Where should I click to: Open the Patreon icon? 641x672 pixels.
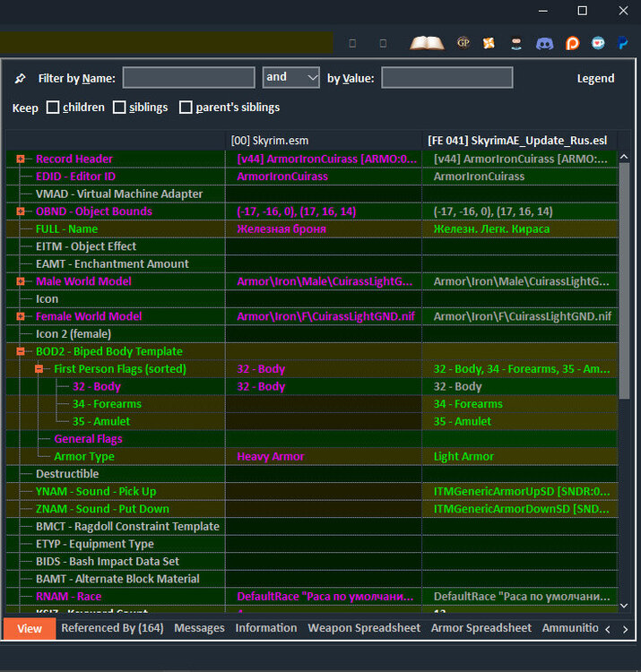click(572, 43)
